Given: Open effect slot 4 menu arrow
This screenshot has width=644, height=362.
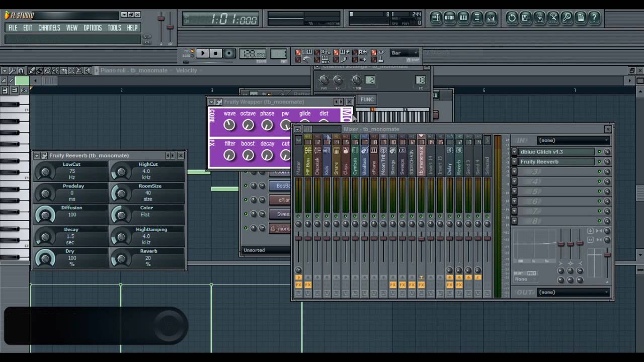Looking at the screenshot, I should [514, 182].
